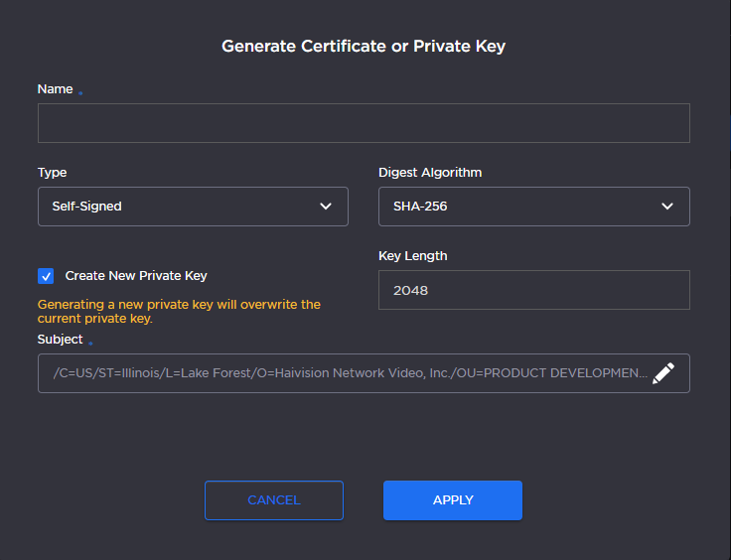Apply the certificate generation settings
This screenshot has height=560, width=731.
click(x=453, y=500)
